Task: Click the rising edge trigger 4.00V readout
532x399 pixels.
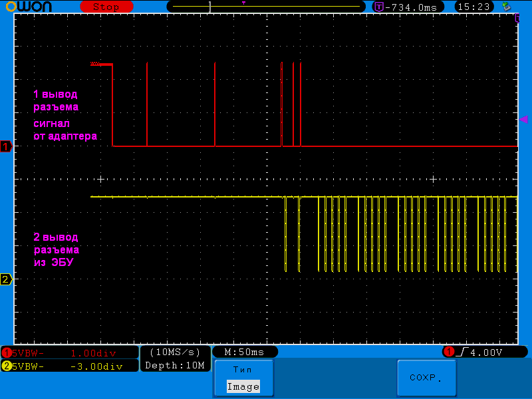Action: pyautogui.click(x=485, y=352)
